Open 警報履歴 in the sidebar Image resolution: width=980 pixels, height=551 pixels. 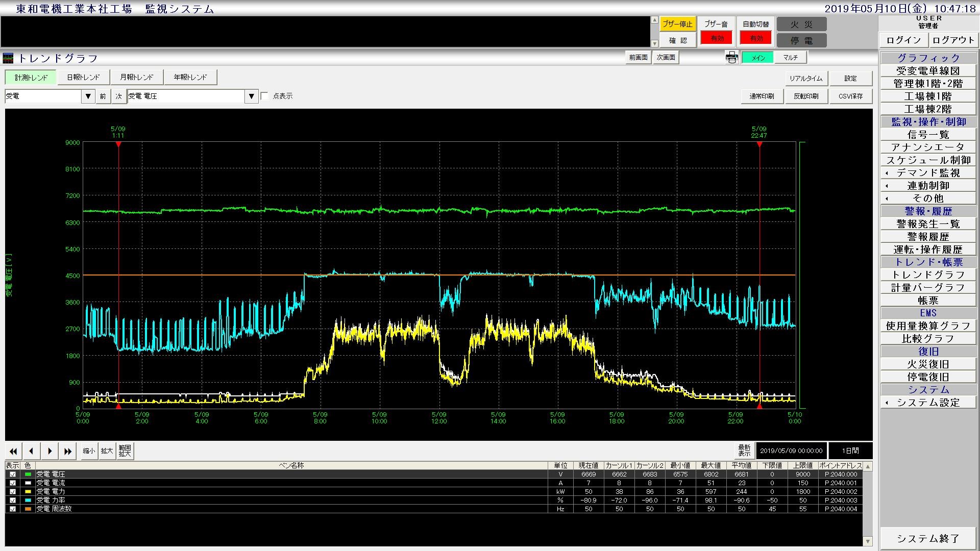tap(928, 237)
